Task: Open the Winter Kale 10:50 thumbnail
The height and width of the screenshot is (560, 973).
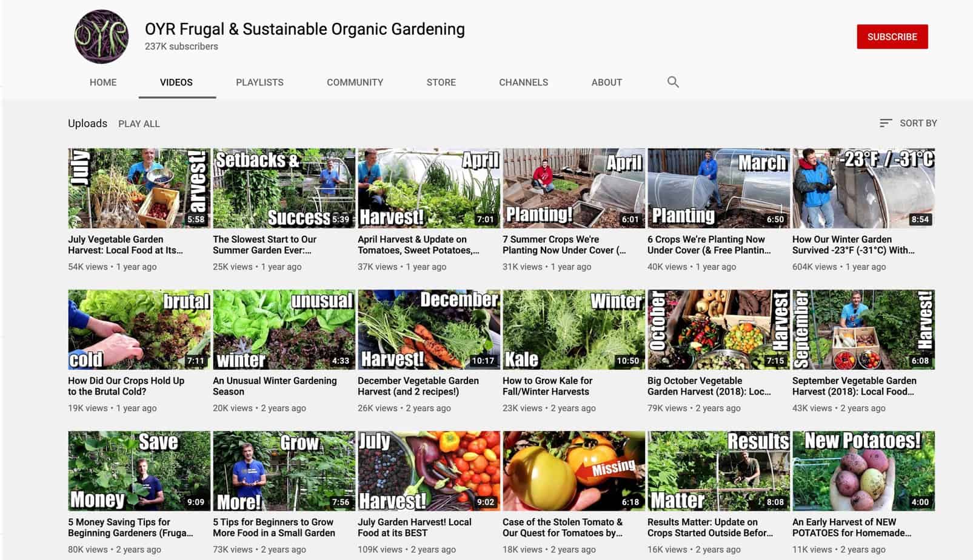Action: [x=573, y=329]
